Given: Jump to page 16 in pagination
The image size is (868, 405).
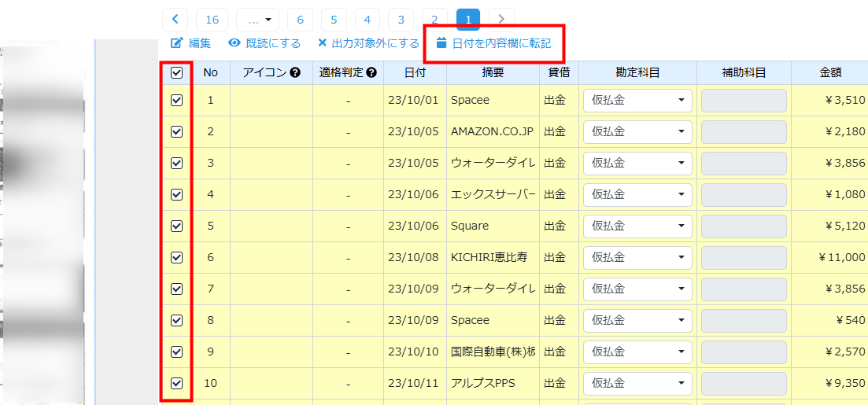Looking at the screenshot, I should pos(212,20).
